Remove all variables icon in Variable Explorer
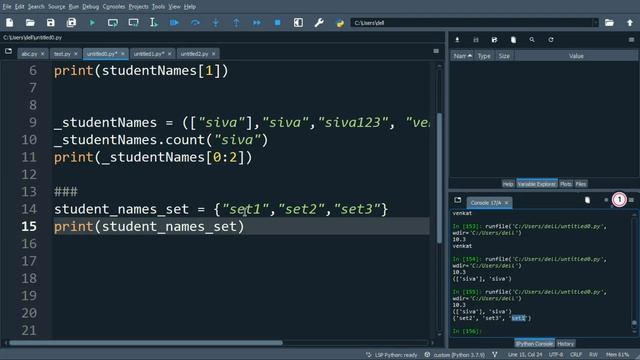 tap(513, 40)
